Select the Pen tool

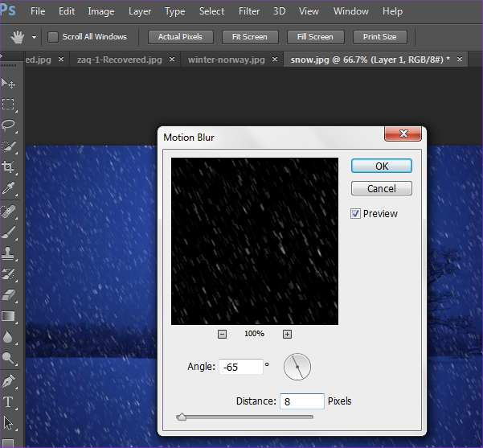[9, 380]
